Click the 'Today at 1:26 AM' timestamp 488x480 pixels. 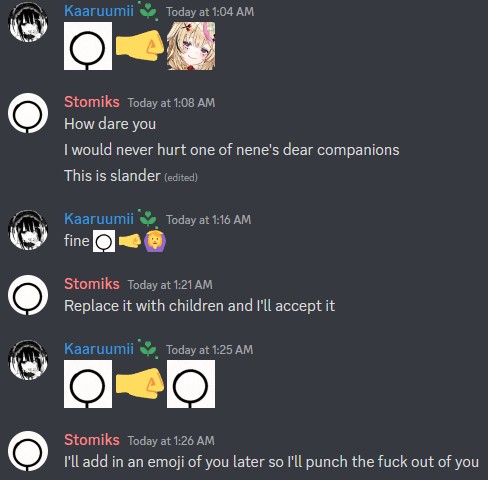click(171, 441)
